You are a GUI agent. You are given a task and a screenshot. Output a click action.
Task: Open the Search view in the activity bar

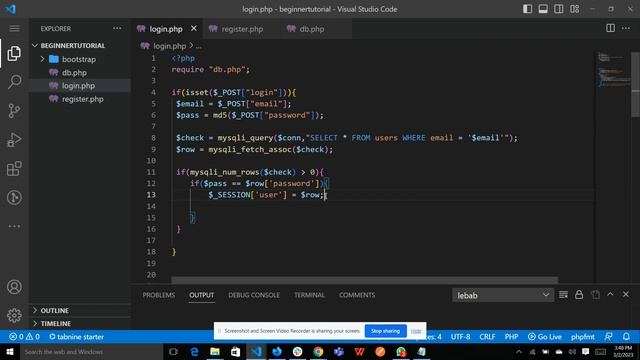(14, 82)
